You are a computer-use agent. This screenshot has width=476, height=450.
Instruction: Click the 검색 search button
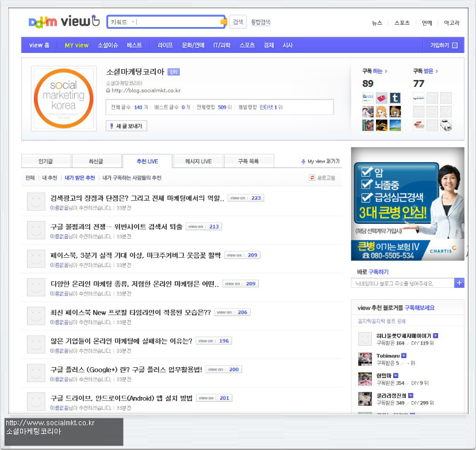point(237,22)
